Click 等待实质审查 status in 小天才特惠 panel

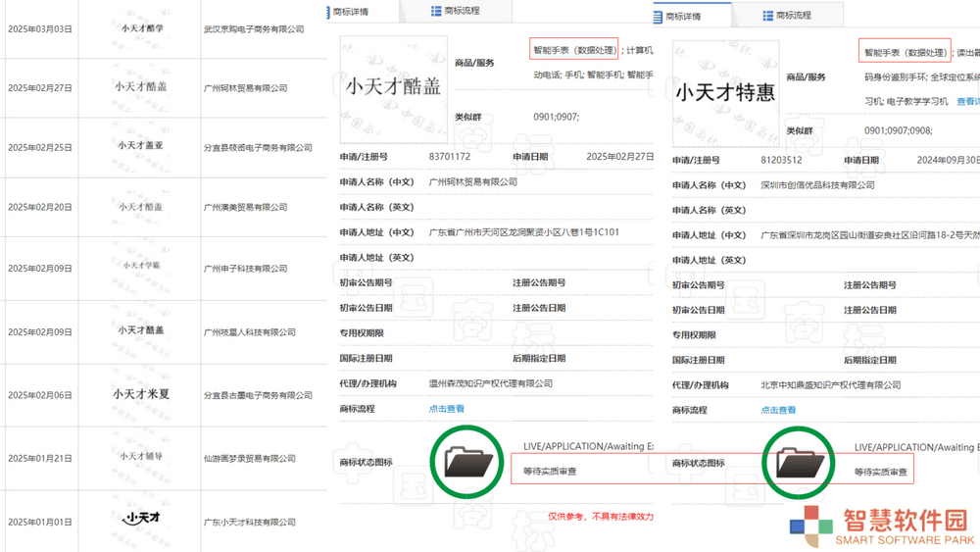881,472
